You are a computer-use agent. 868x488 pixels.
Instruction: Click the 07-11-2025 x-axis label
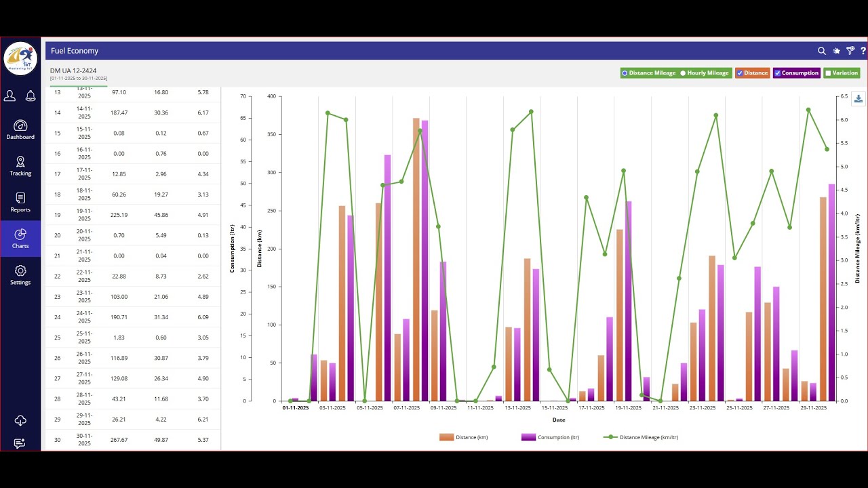tap(407, 408)
